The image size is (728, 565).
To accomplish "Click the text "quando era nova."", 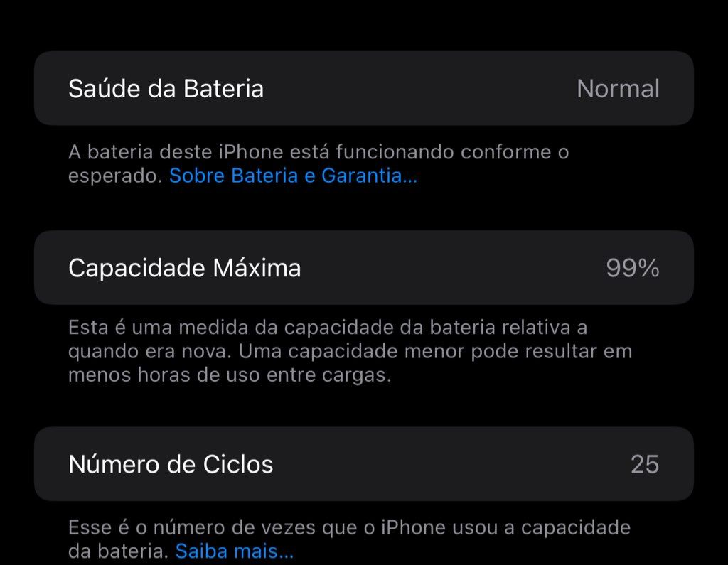I will pyautogui.click(x=150, y=352).
